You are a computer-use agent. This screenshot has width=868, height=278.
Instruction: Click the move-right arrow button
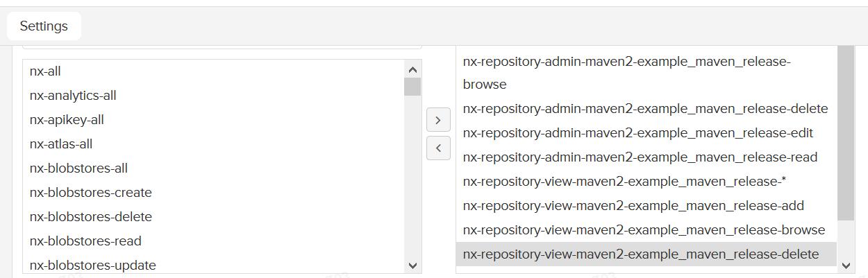(x=438, y=120)
